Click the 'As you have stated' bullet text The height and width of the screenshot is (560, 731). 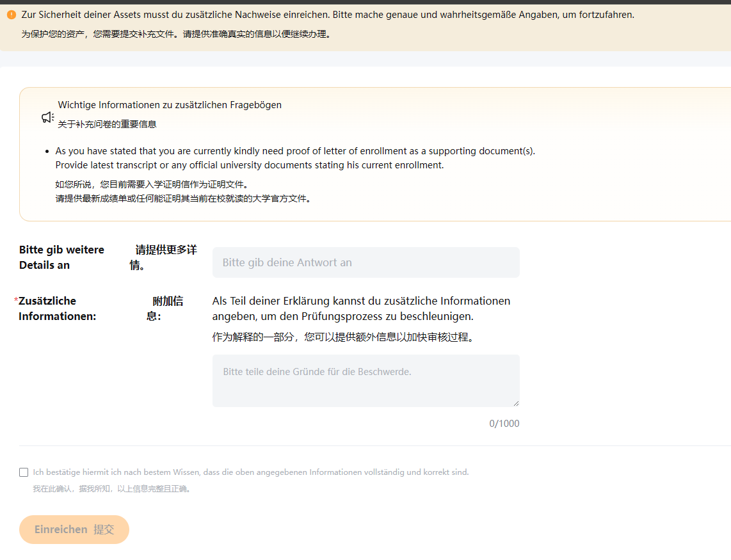tap(295, 151)
